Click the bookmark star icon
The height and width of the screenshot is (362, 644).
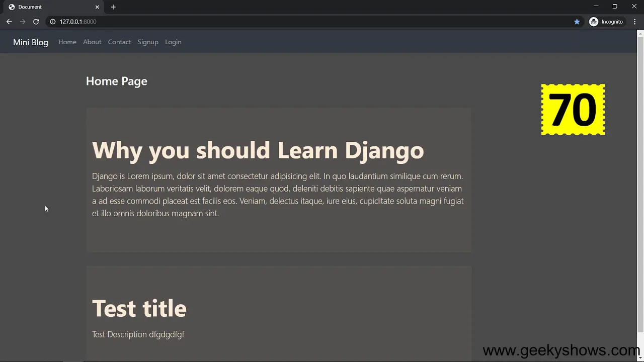pyautogui.click(x=577, y=22)
